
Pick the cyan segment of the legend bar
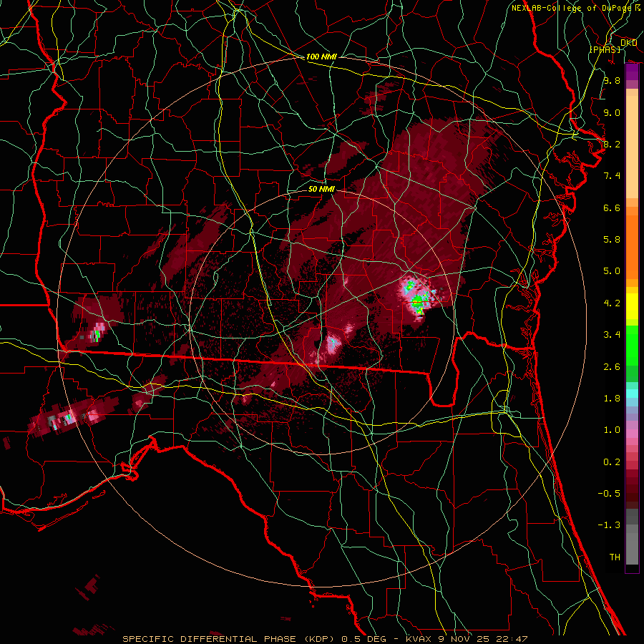click(632, 394)
